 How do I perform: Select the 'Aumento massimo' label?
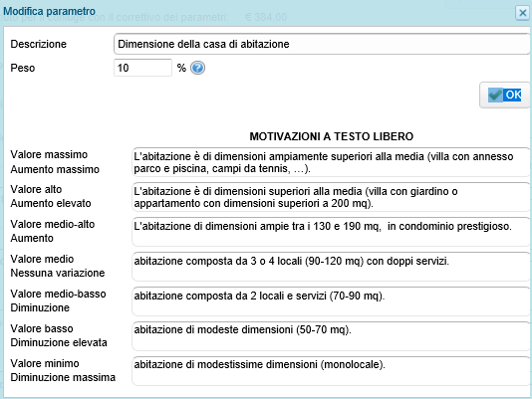(55, 169)
